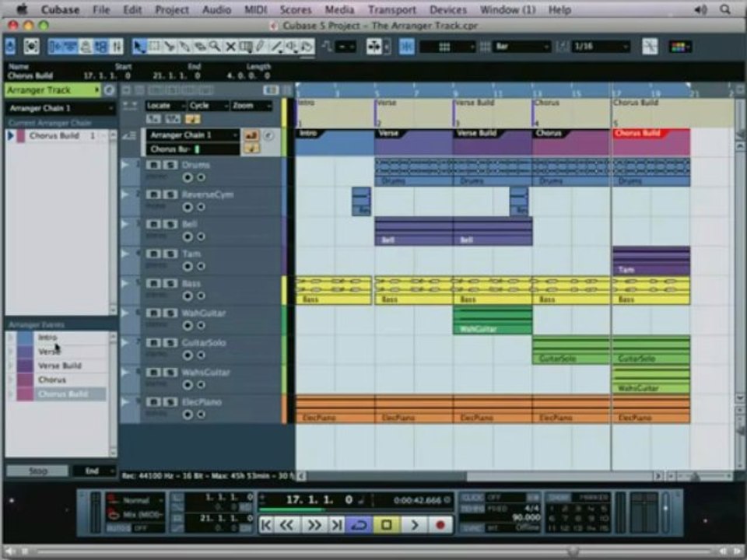This screenshot has width=747, height=560.
Task: Click the Snap to Zero Crossing icon
Action: tap(649, 47)
